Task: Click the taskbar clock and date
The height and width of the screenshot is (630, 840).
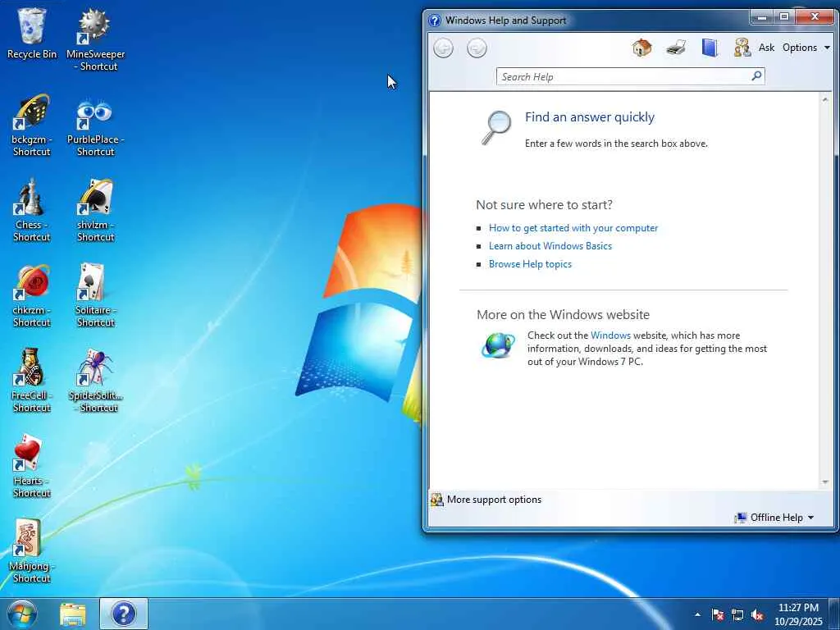Action: (x=798, y=614)
